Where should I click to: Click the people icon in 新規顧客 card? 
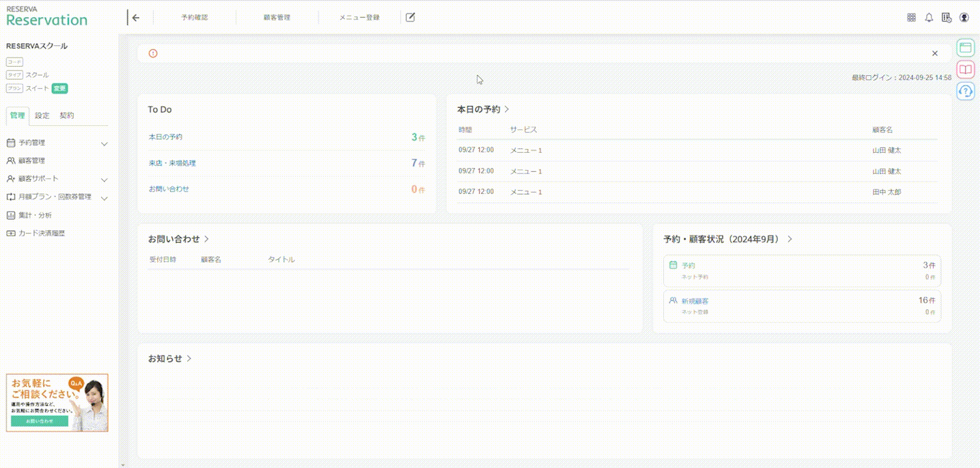[x=673, y=300]
